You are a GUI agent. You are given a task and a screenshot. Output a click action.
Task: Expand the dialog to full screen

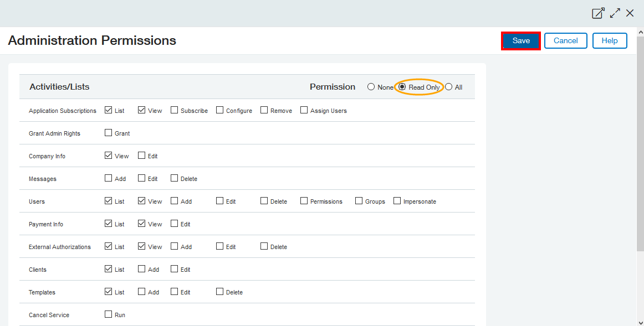coord(615,13)
